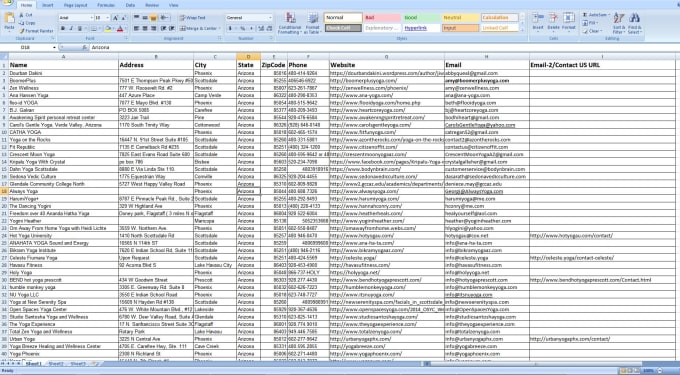Align text left in the cell

tap(137, 29)
